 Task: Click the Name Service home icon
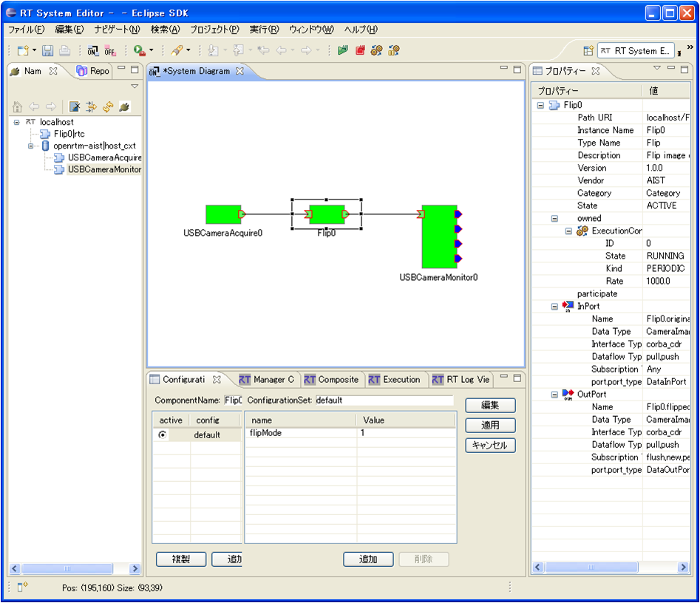[x=18, y=106]
